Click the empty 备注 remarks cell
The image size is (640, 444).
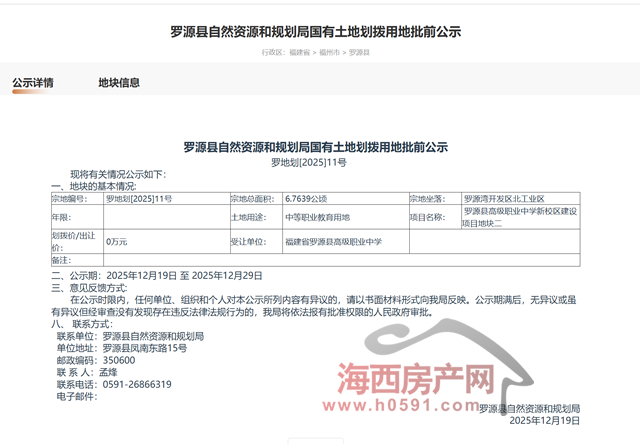[340, 259]
